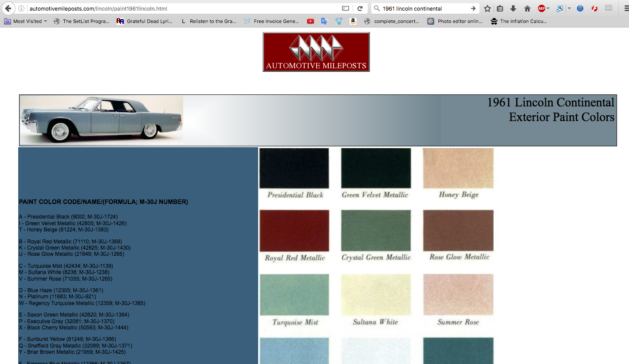Screen dimensions: 629x364
Task: Toggle Reader View in the address bar
Action: (346, 8)
